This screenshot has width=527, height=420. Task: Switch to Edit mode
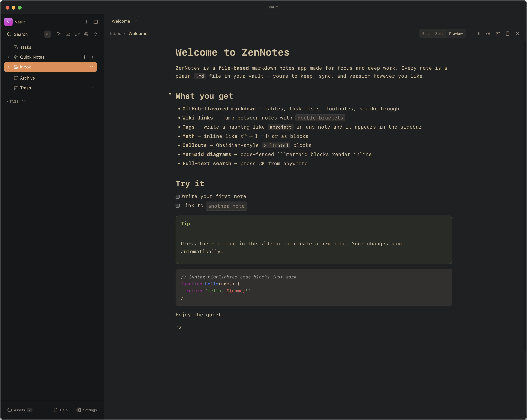[425, 33]
